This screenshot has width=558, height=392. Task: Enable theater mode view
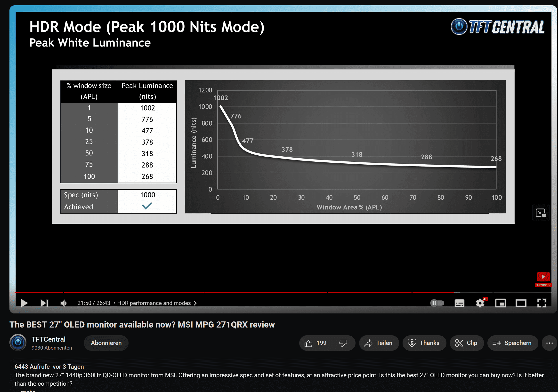[x=521, y=303]
